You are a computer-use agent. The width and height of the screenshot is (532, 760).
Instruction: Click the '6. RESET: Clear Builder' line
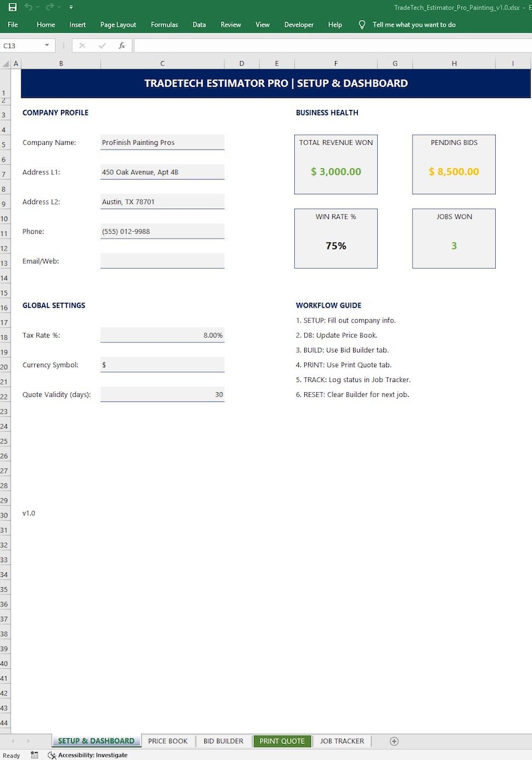click(x=352, y=395)
